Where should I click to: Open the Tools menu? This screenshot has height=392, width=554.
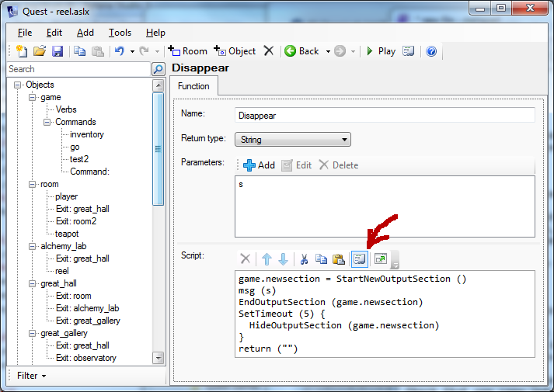click(120, 33)
